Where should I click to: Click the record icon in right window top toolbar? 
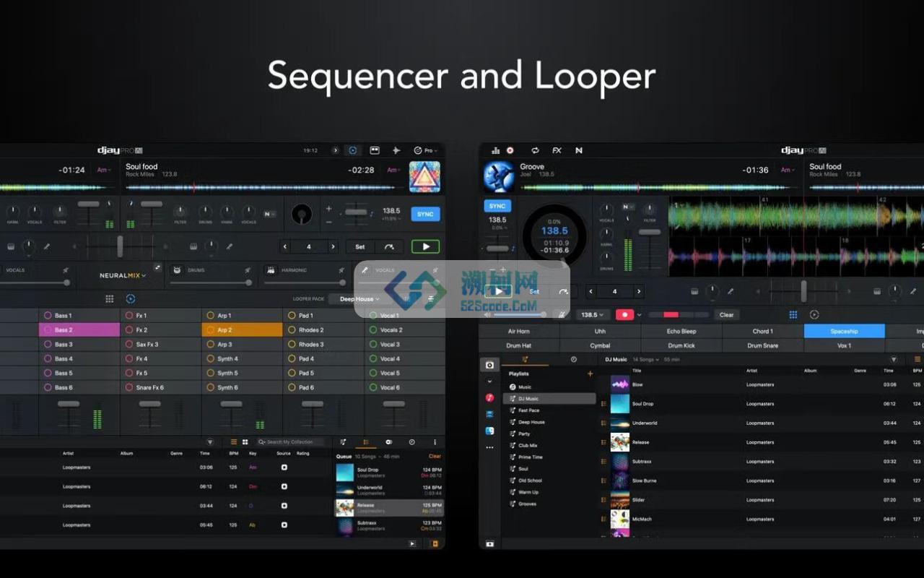pos(510,150)
